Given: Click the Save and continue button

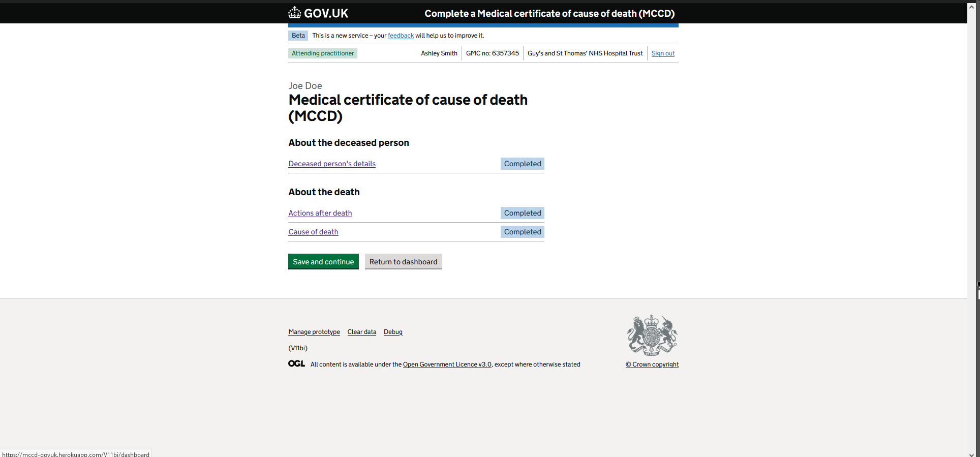Looking at the screenshot, I should (x=323, y=261).
